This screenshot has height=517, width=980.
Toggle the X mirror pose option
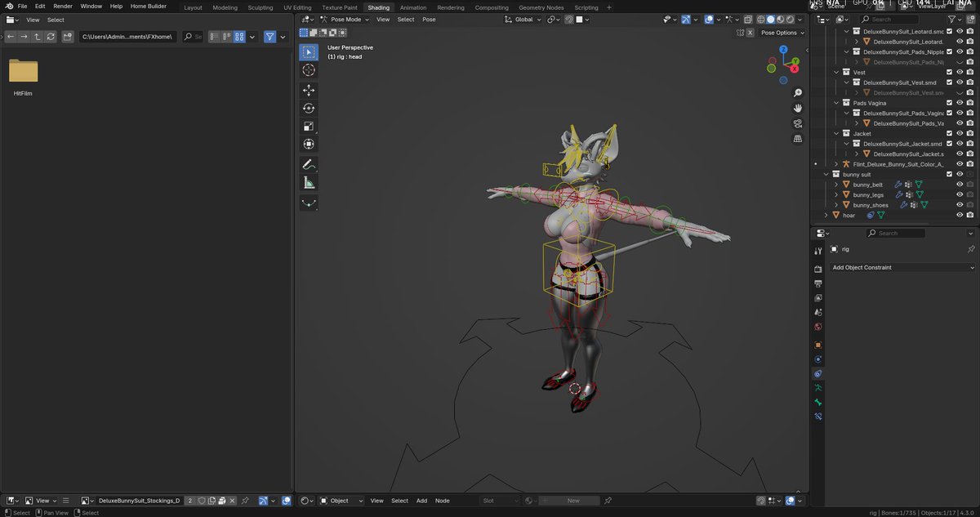(750, 33)
